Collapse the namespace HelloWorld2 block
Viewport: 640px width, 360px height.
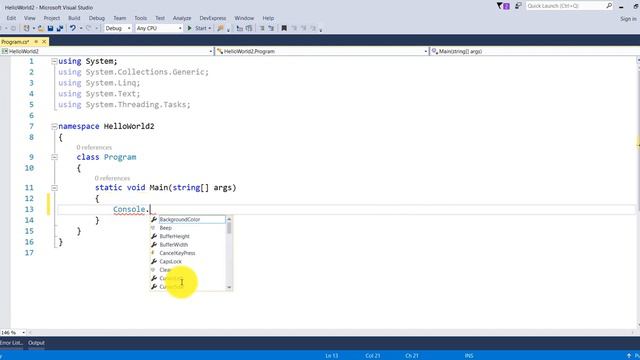pos(54,127)
